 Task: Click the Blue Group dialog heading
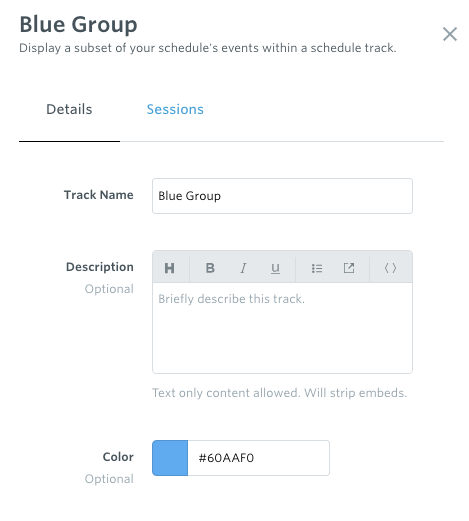(x=78, y=25)
